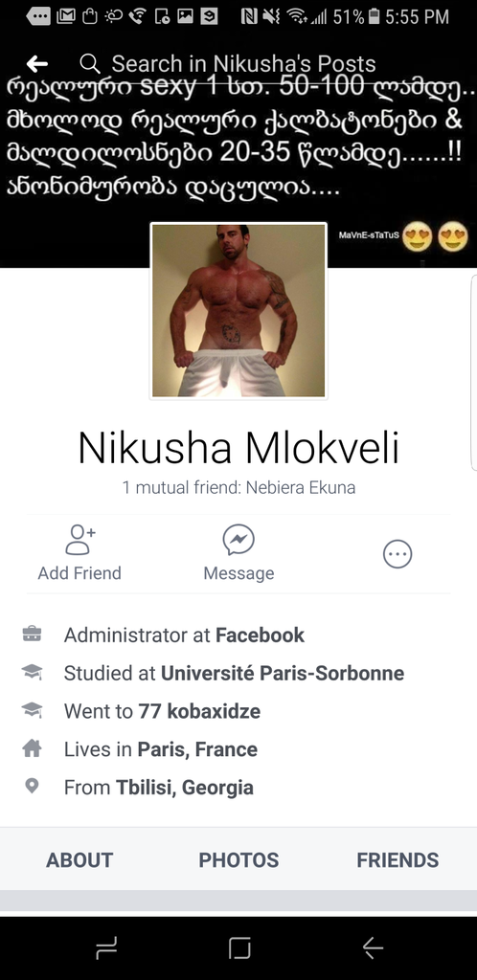
Task: Tap the Add Friend person icon
Action: click(80, 540)
